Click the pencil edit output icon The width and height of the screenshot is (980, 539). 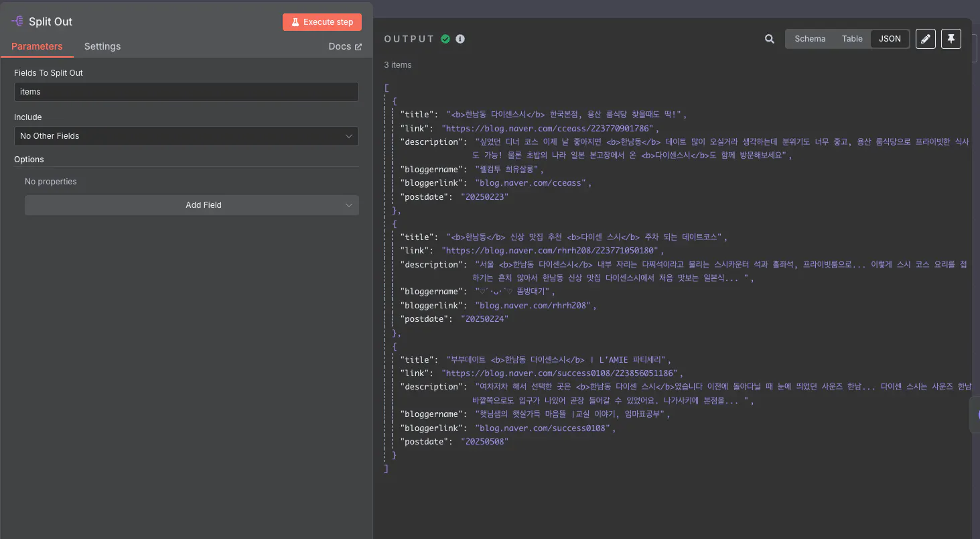point(925,39)
